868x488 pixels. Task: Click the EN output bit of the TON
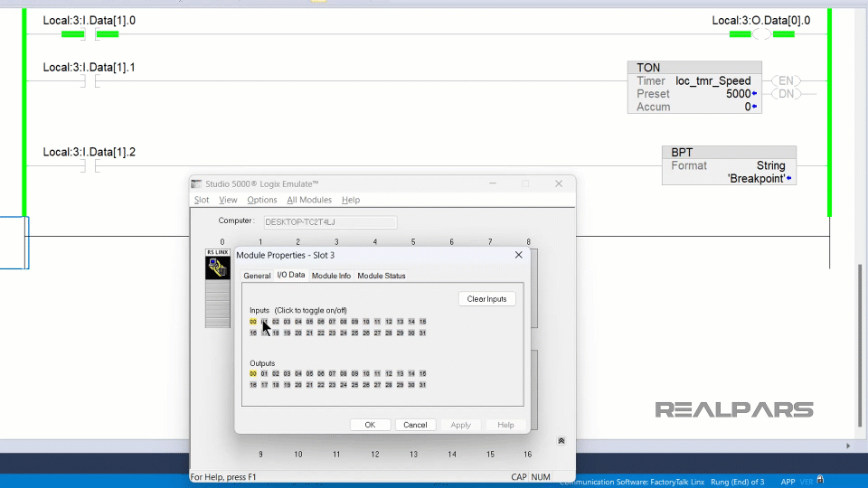point(786,80)
